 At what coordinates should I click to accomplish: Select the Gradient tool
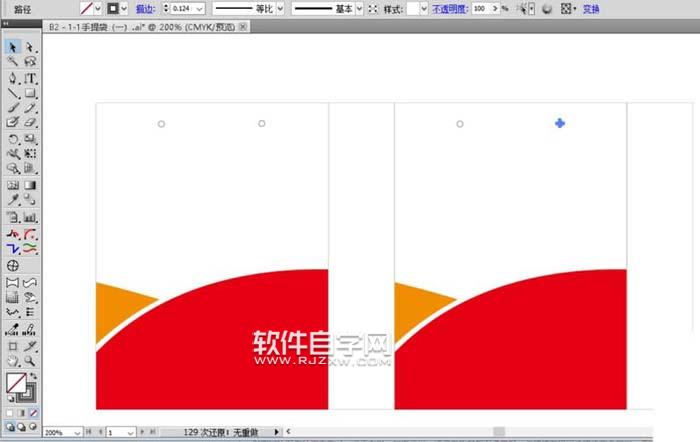pos(30,185)
